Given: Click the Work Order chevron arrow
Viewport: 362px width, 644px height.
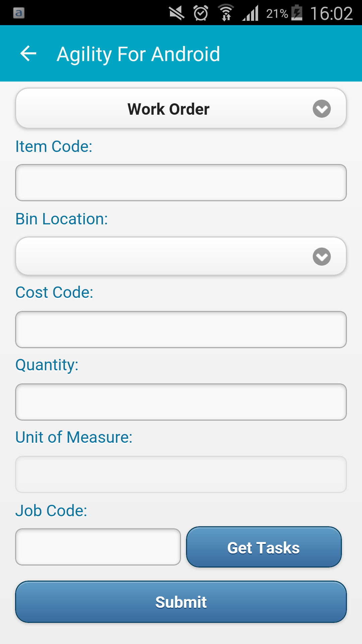Looking at the screenshot, I should pyautogui.click(x=322, y=109).
